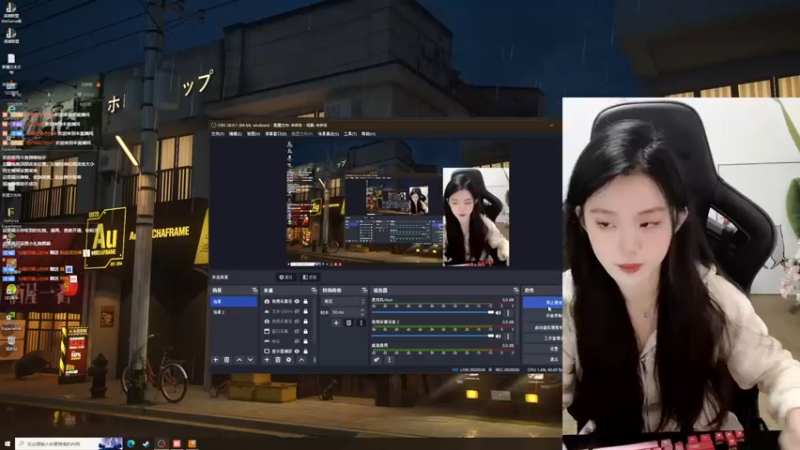Select the first scene in the Scenes list

click(234, 302)
